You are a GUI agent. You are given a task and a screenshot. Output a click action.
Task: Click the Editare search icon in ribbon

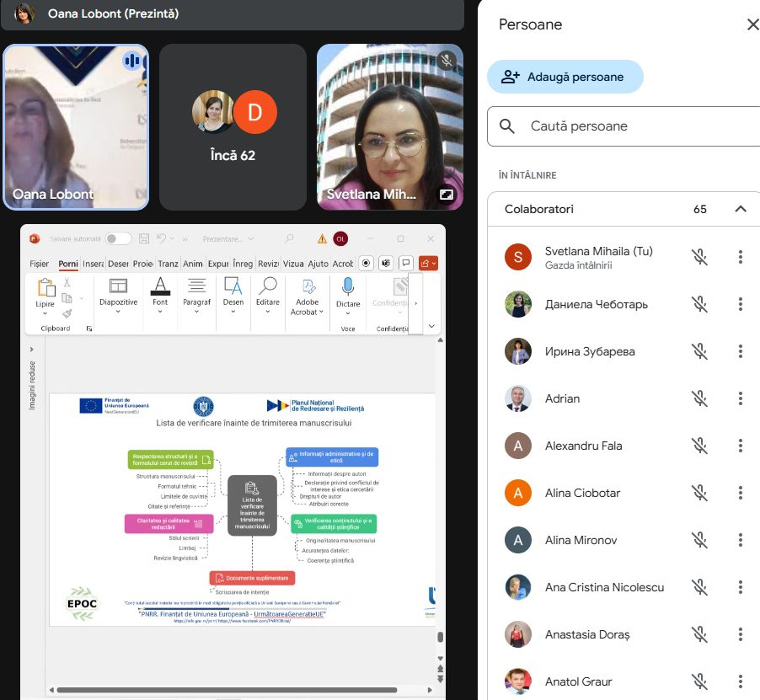click(268, 286)
